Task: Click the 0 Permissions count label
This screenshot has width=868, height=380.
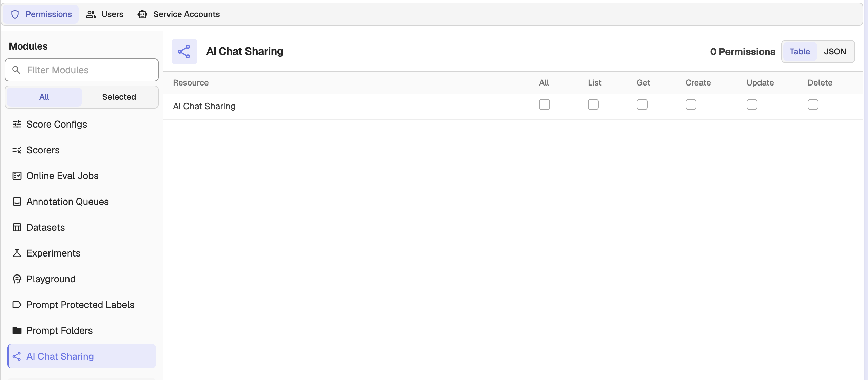Action: click(x=743, y=52)
